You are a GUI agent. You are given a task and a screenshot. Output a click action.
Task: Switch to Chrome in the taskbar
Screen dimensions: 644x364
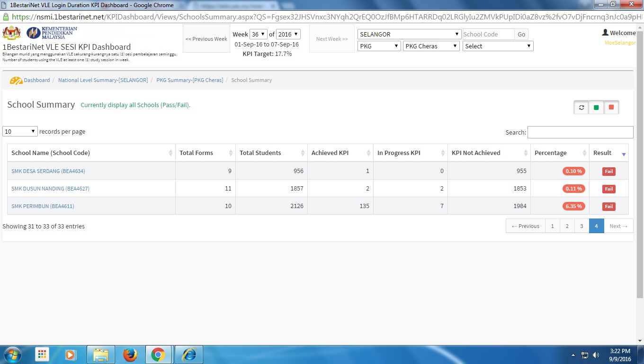[158, 355]
